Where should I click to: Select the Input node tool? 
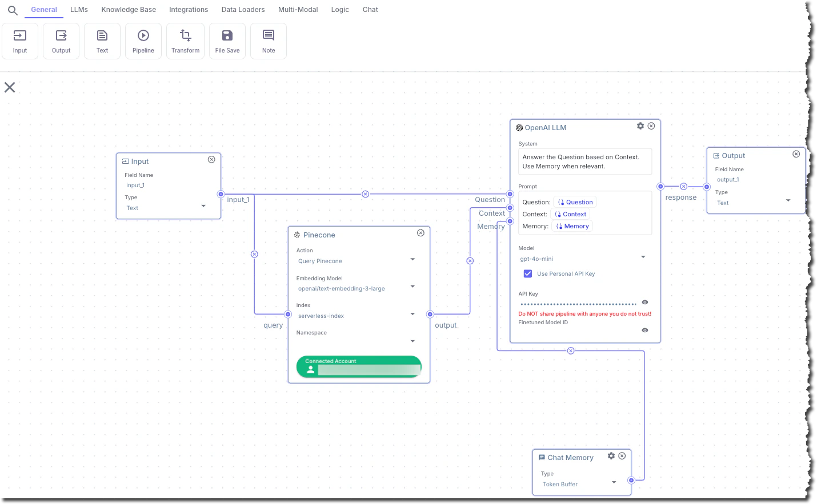[x=20, y=40]
